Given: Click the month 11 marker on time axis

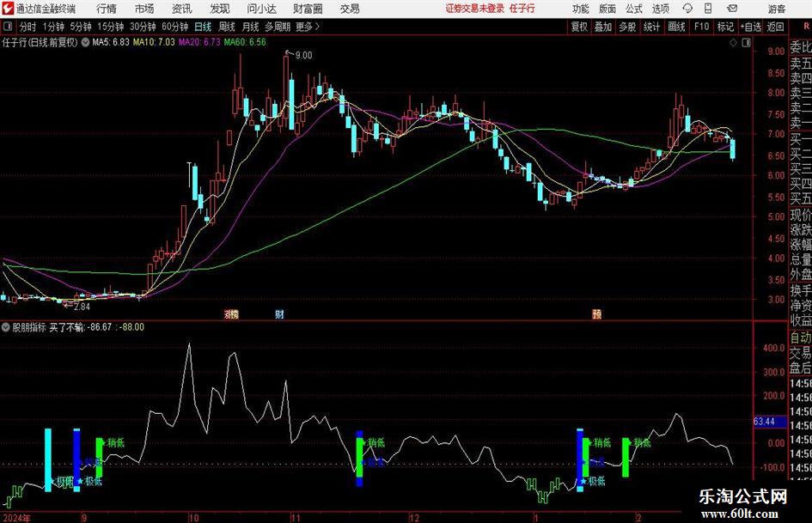Looking at the screenshot, I should click(296, 518).
